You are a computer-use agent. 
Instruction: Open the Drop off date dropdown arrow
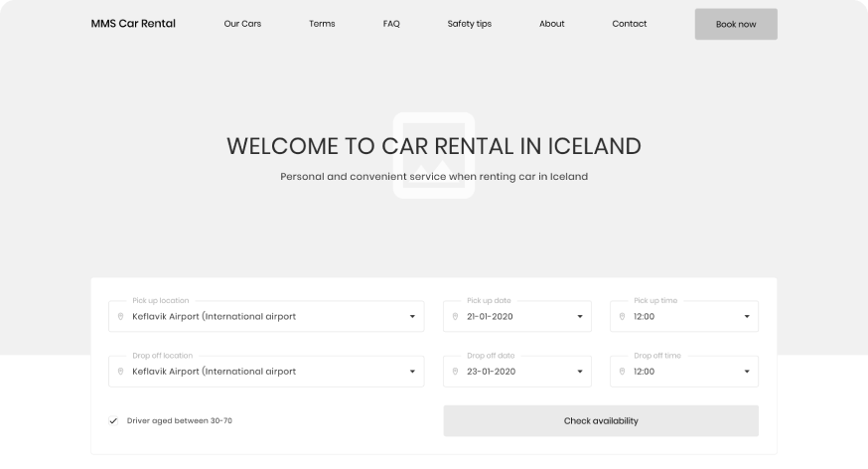pyautogui.click(x=580, y=372)
